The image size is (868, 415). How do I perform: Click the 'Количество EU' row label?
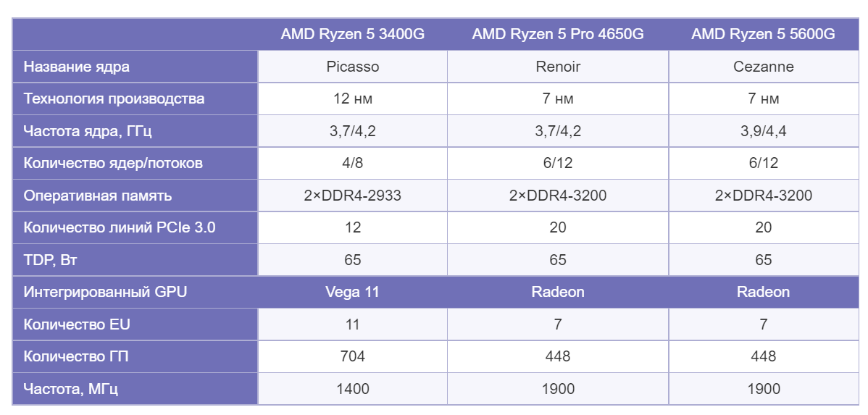(77, 324)
